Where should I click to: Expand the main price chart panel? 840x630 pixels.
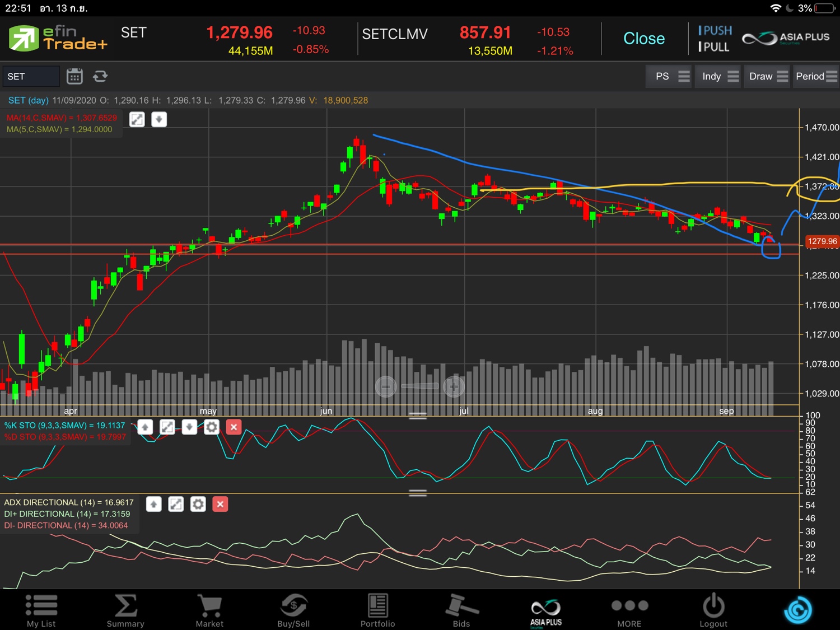137,119
